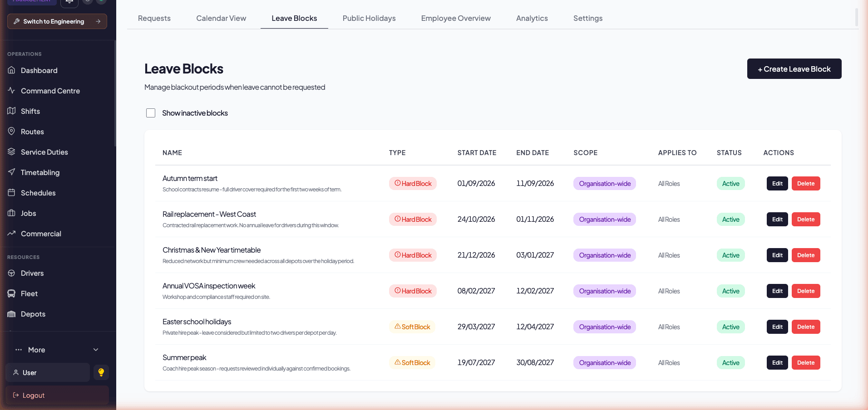
Task: Delete the Summer peak block
Action: click(806, 363)
